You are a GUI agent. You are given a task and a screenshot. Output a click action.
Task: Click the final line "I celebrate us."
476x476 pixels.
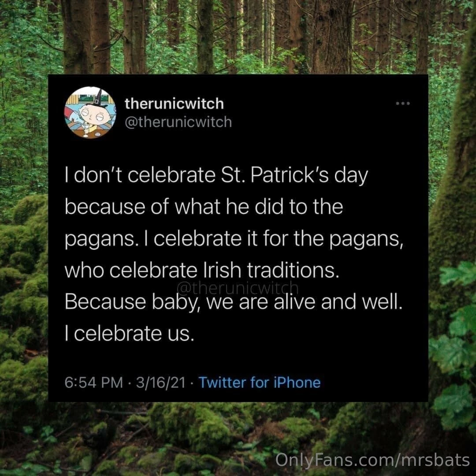tap(129, 334)
